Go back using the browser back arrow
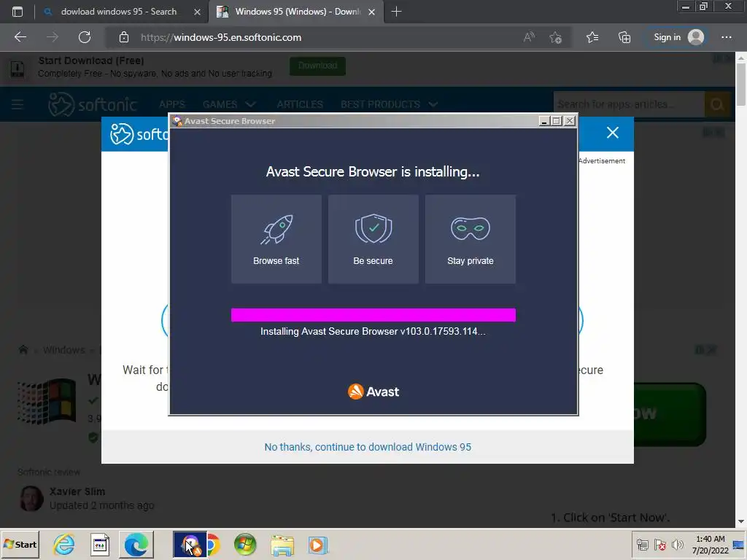 pos(20,37)
